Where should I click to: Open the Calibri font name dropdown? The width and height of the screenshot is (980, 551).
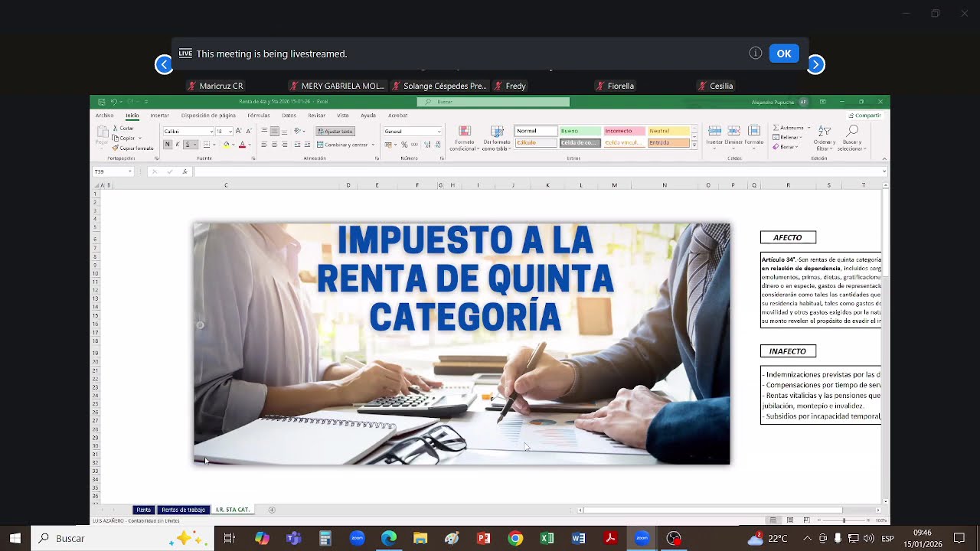coord(211,131)
